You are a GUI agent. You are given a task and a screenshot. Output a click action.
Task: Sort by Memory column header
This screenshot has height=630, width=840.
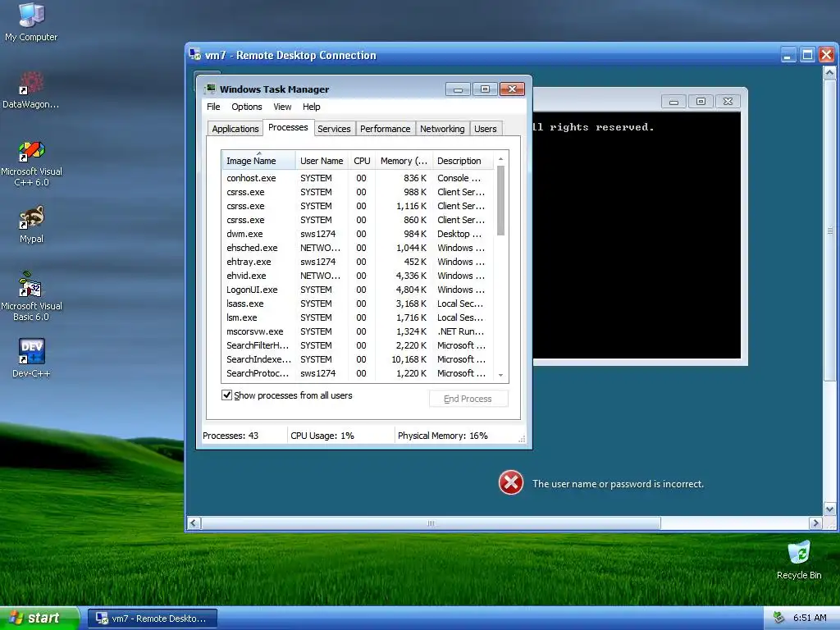tap(404, 160)
